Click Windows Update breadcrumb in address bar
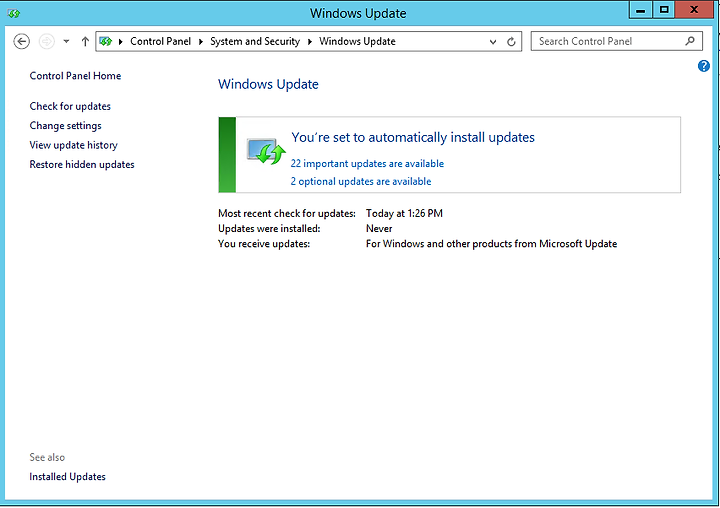The width and height of the screenshot is (720, 508). (357, 41)
